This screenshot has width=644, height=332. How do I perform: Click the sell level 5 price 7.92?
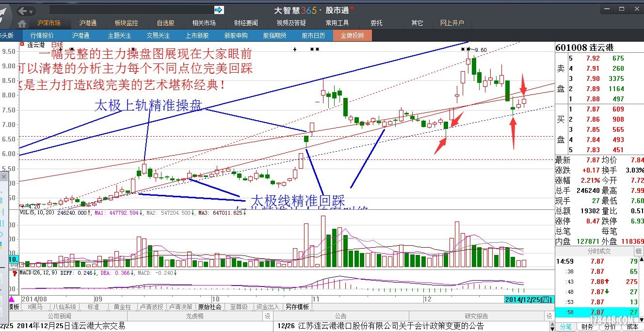point(593,58)
